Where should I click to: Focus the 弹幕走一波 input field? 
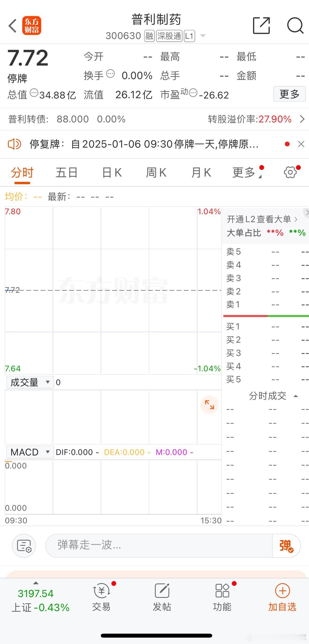(x=159, y=546)
